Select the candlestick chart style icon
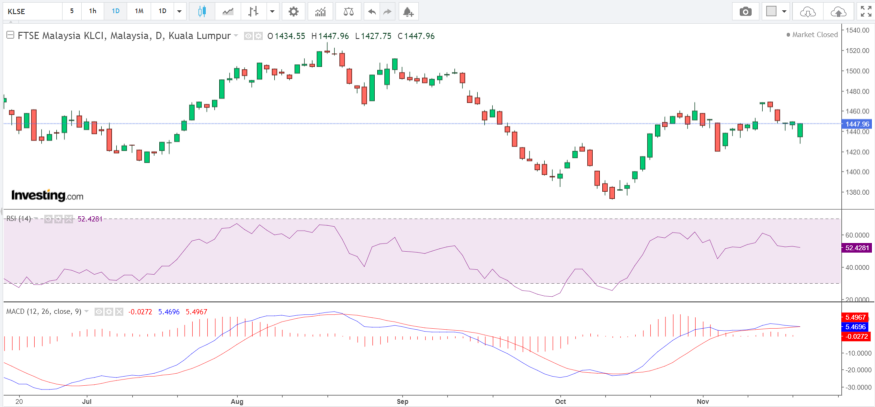This screenshot has width=875, height=407. 202,11
